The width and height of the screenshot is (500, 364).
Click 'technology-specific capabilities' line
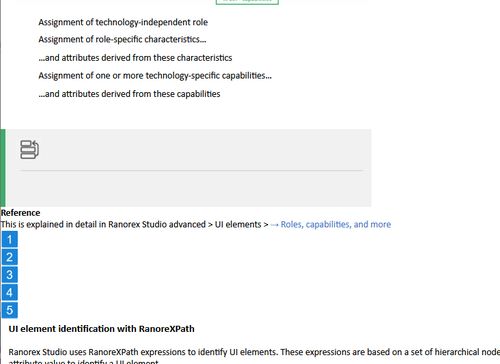click(x=155, y=76)
